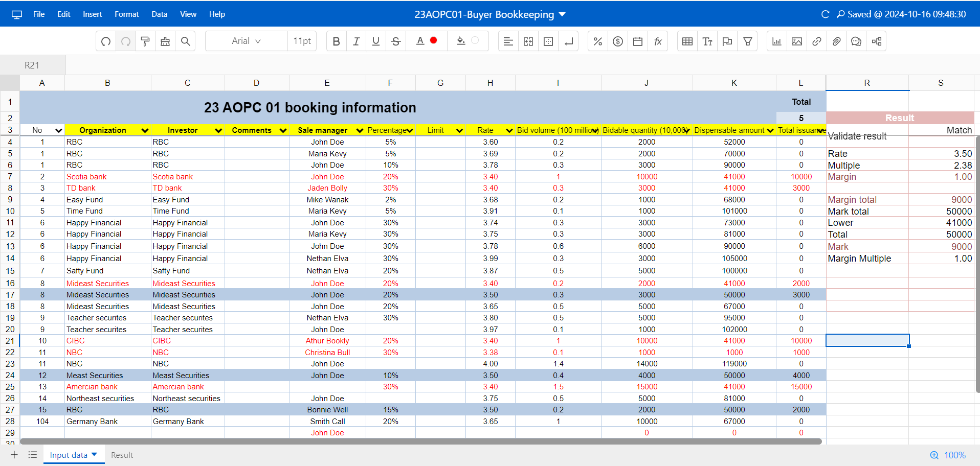Click the Scotia bank organization cell
Screen dimensions: 980x466
point(107,177)
